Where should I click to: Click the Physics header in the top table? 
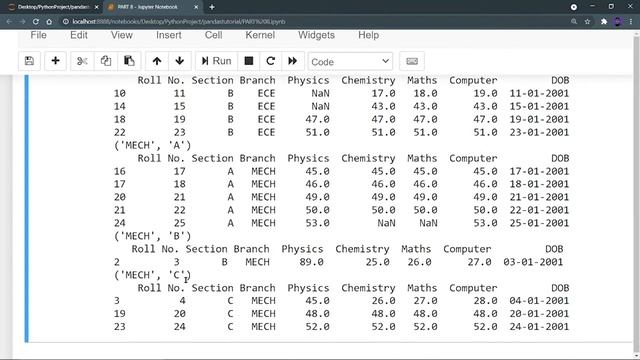point(308,80)
